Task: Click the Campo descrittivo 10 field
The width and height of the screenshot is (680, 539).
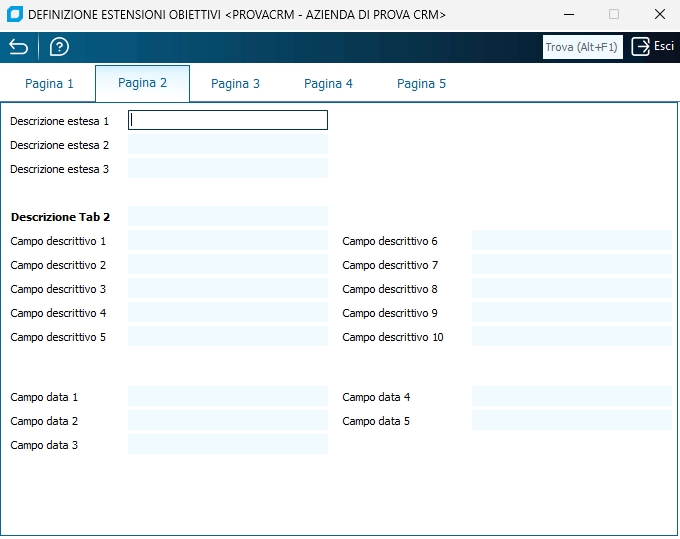Action: [x=572, y=336]
